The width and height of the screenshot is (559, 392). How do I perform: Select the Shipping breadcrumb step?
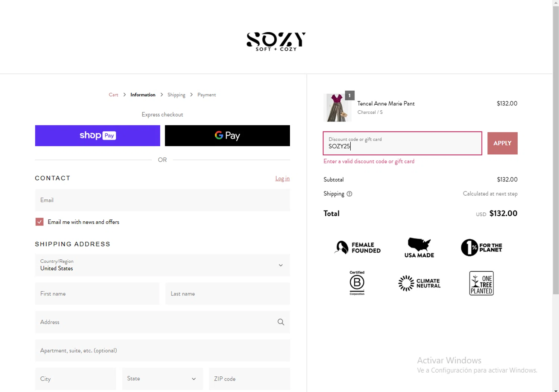(176, 95)
